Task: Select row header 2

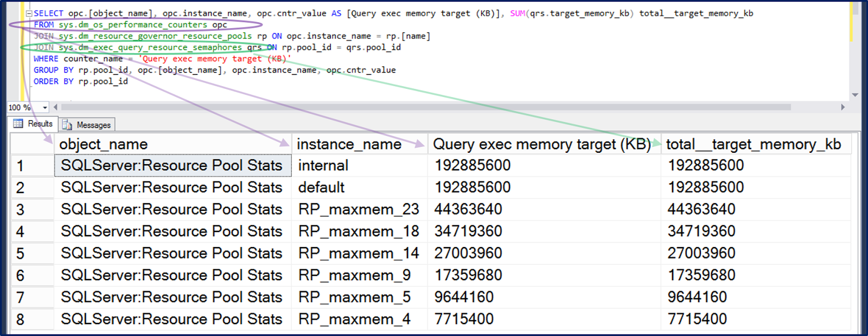Action: 33,188
